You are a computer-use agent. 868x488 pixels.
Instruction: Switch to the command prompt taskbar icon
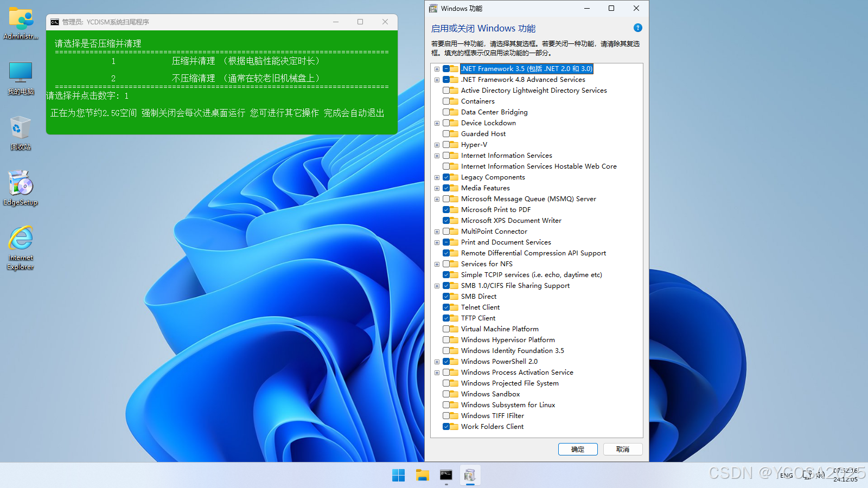[x=446, y=475]
